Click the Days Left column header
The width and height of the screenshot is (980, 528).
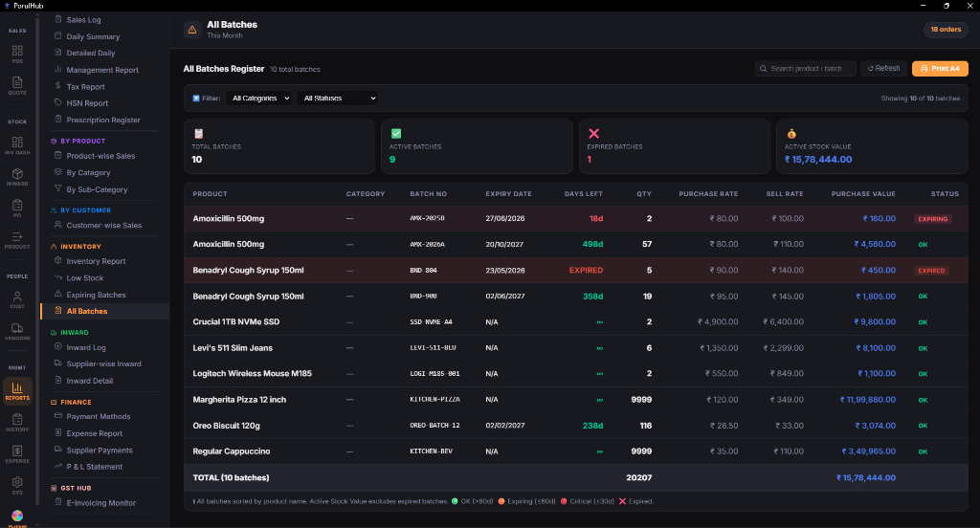coord(583,194)
